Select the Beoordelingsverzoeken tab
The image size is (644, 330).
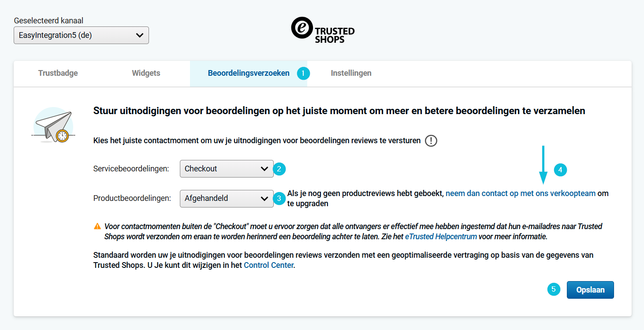coord(248,73)
